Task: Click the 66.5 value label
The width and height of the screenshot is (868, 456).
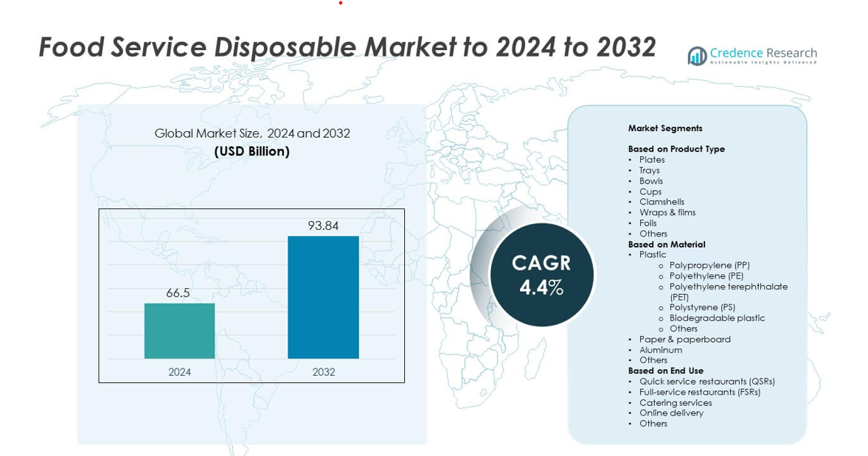Action: (178, 292)
